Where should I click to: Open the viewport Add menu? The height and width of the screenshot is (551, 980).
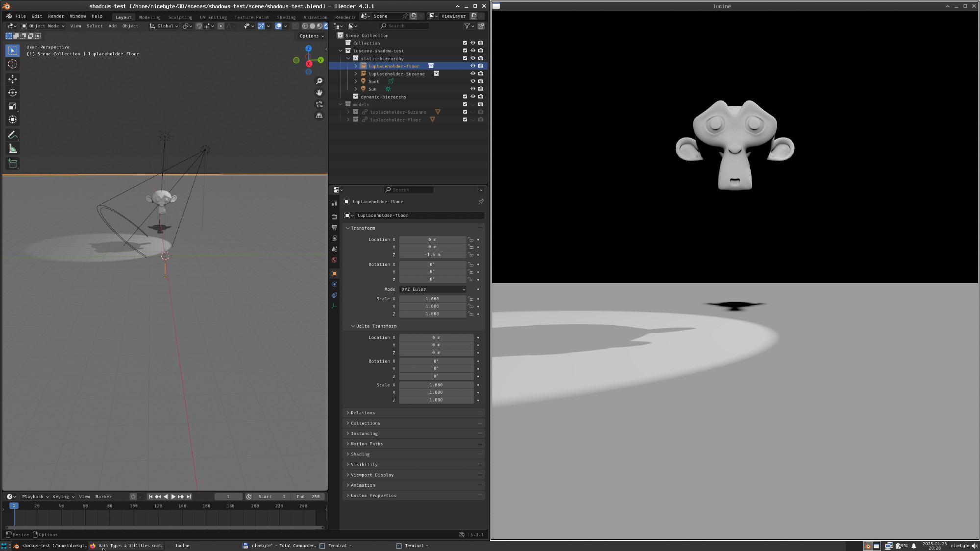(113, 26)
